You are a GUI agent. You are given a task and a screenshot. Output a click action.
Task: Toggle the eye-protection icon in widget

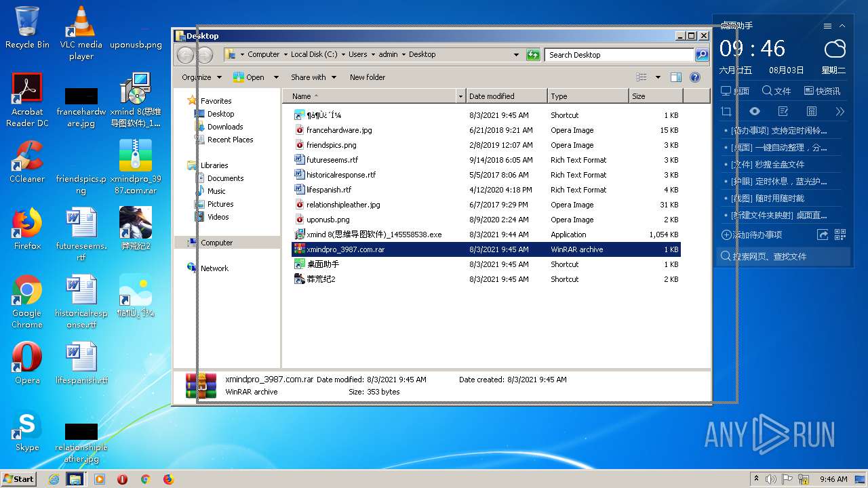755,111
